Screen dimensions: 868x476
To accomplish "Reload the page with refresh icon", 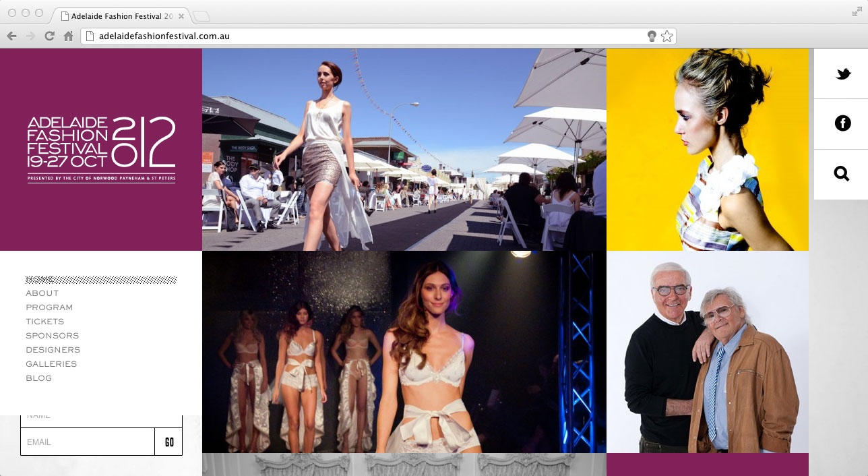I will pos(49,36).
